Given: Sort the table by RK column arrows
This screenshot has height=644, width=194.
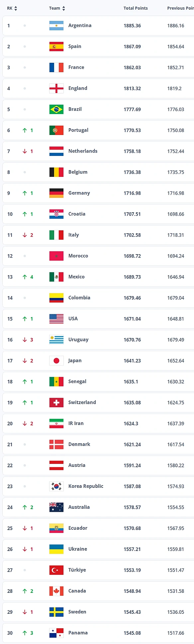Looking at the screenshot, I should 16,8.
